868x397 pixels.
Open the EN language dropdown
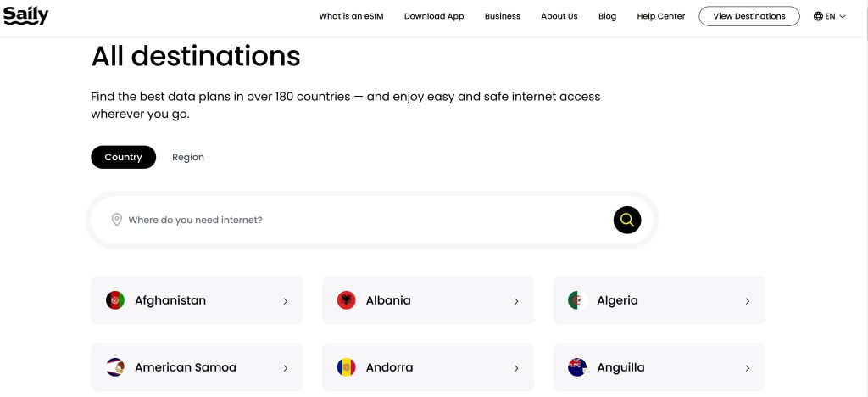click(829, 17)
